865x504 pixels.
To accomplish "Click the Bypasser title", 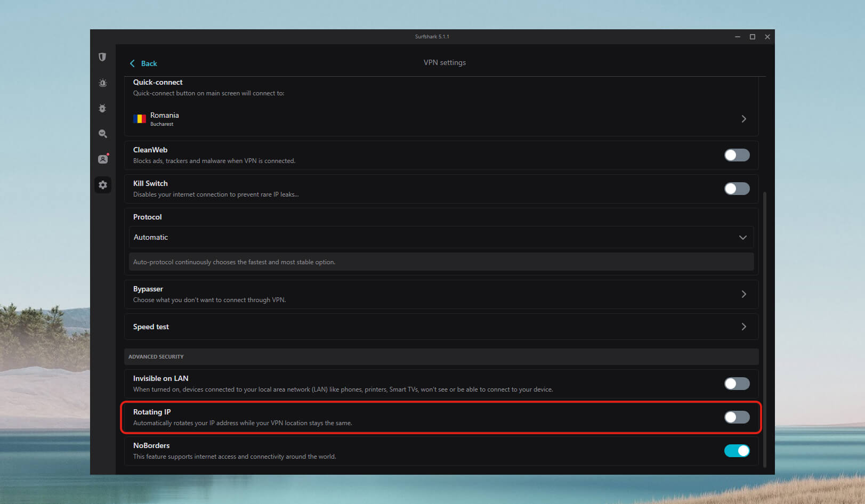I will click(x=148, y=289).
